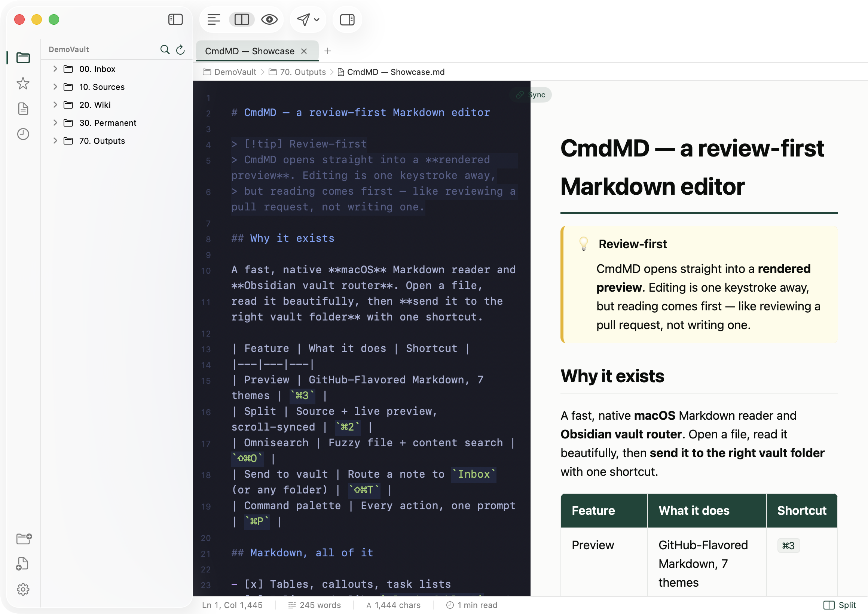Screen dimensions: 868x614
Task: Click the Shortcut table header cell
Action: click(x=802, y=510)
